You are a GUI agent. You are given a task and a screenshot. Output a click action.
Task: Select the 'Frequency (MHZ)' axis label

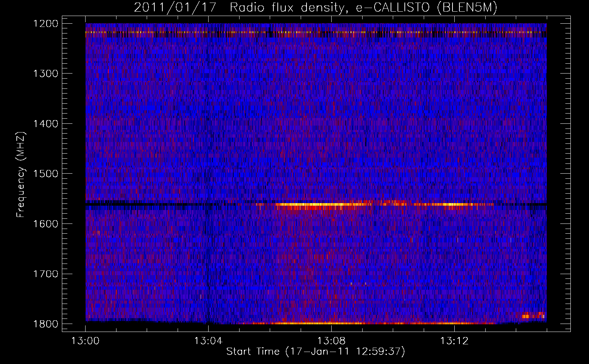21,175
